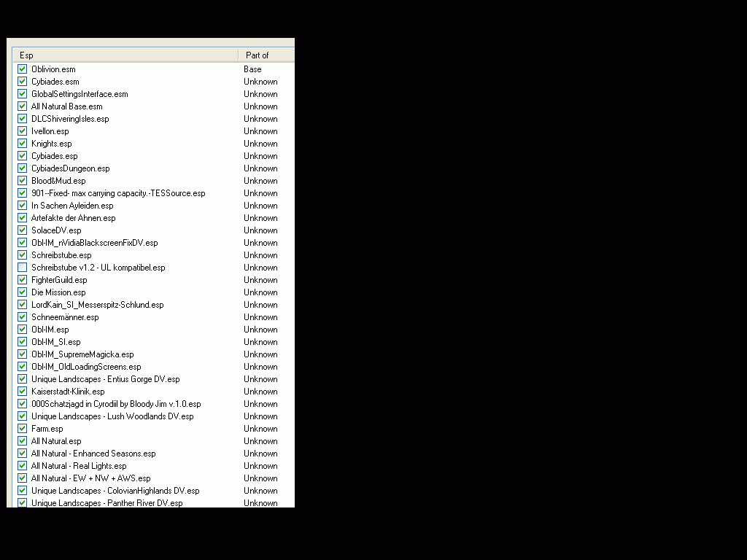Select Artefakte der Ahnen.esp
The height and width of the screenshot is (560, 747).
(x=74, y=217)
